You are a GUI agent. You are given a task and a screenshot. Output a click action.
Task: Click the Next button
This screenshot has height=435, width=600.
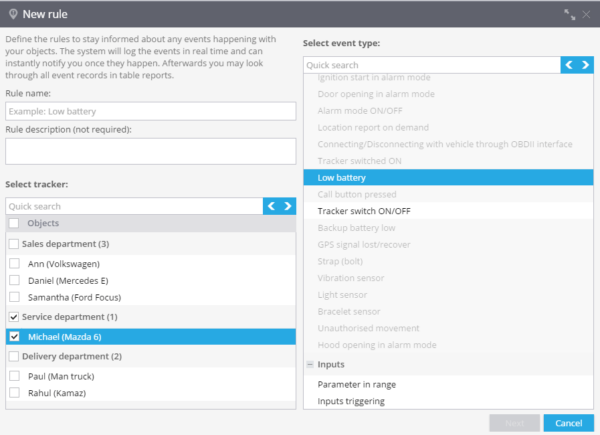pyautogui.click(x=515, y=423)
